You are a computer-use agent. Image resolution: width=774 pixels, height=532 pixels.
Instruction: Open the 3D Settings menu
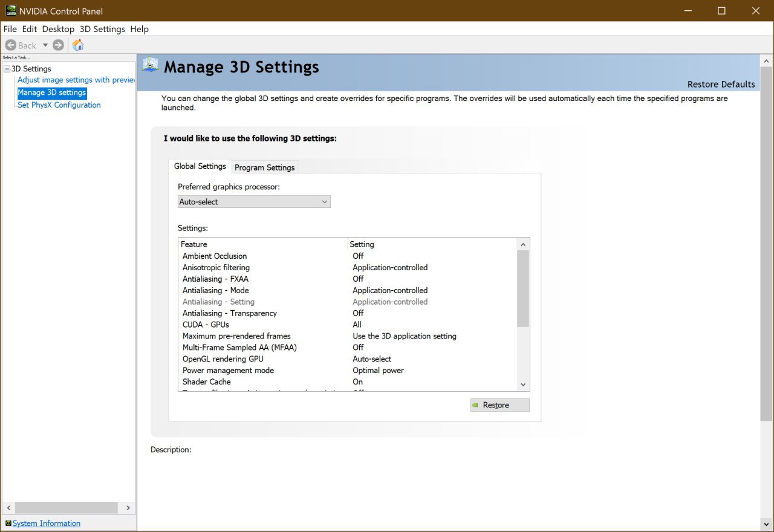click(102, 29)
